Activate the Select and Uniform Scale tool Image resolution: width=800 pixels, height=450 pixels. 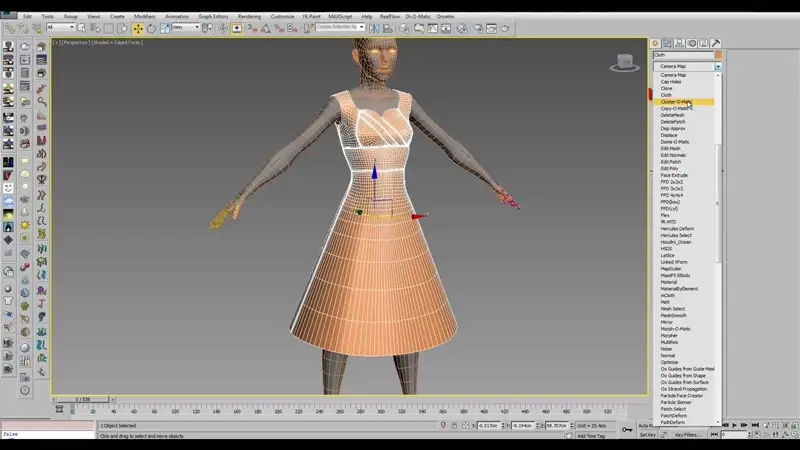click(x=165, y=29)
